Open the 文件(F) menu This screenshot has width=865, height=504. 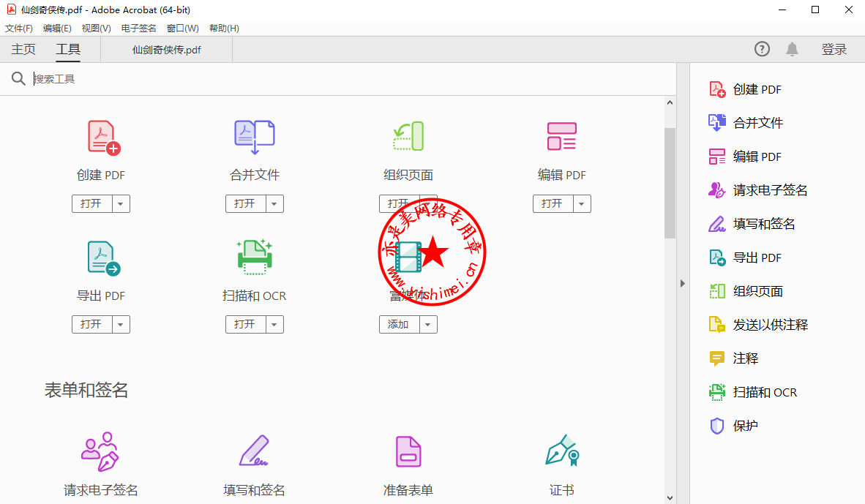tap(19, 28)
